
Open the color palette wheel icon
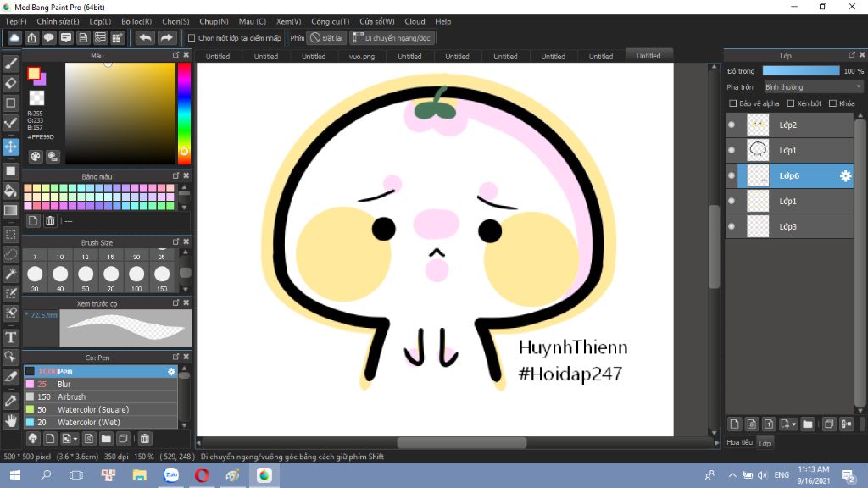[x=36, y=156]
